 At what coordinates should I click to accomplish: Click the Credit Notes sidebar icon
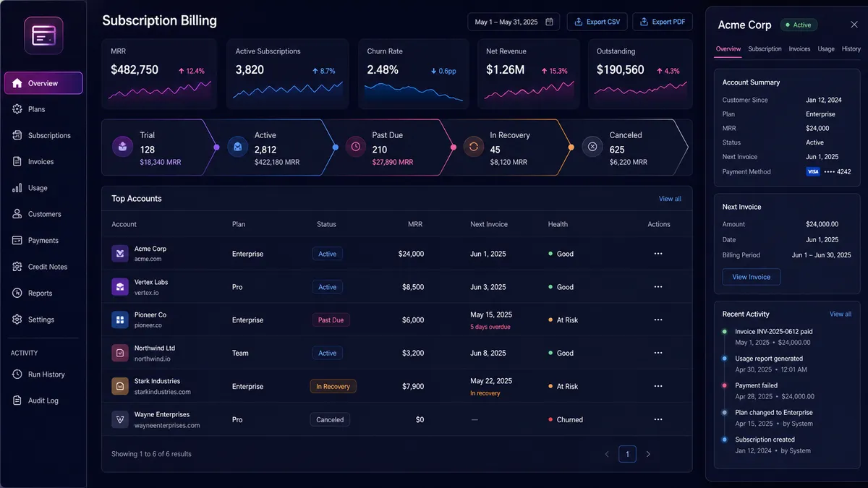(17, 267)
